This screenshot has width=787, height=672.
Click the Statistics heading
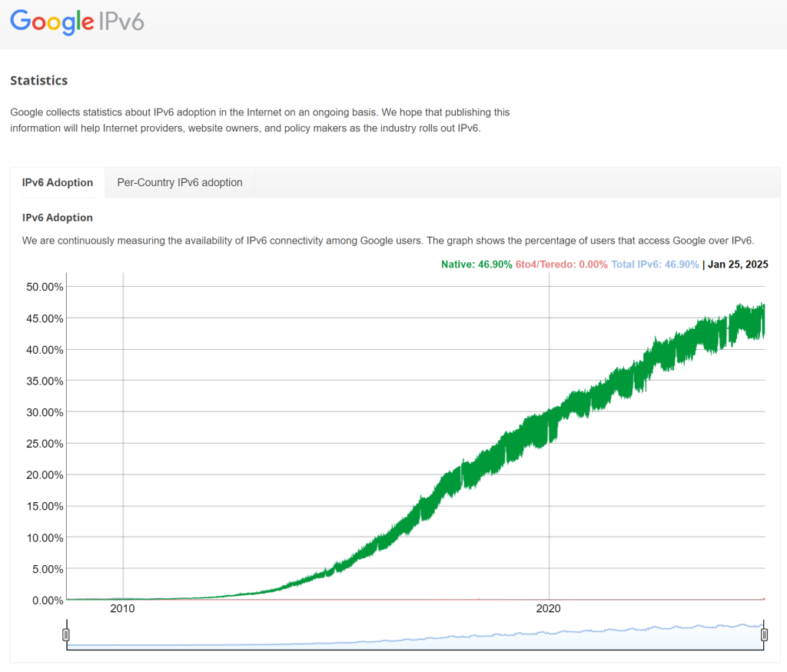pos(38,80)
